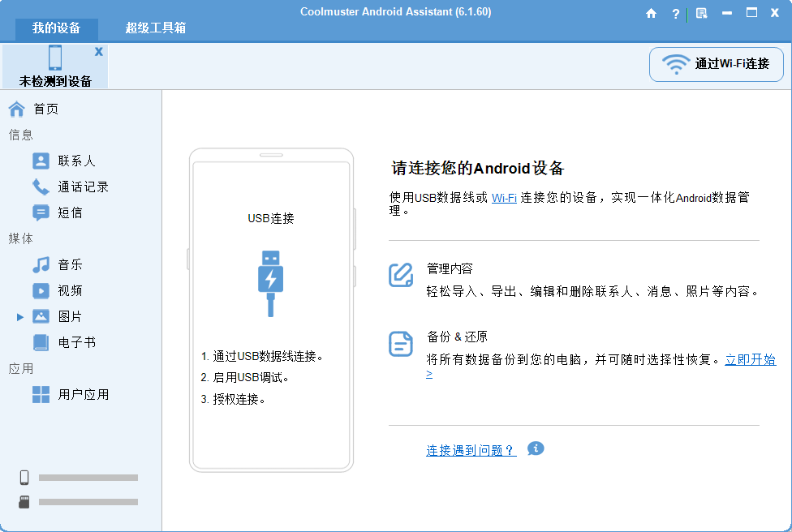Open 用户应用 in sidebar
792x532 pixels.
[83, 394]
